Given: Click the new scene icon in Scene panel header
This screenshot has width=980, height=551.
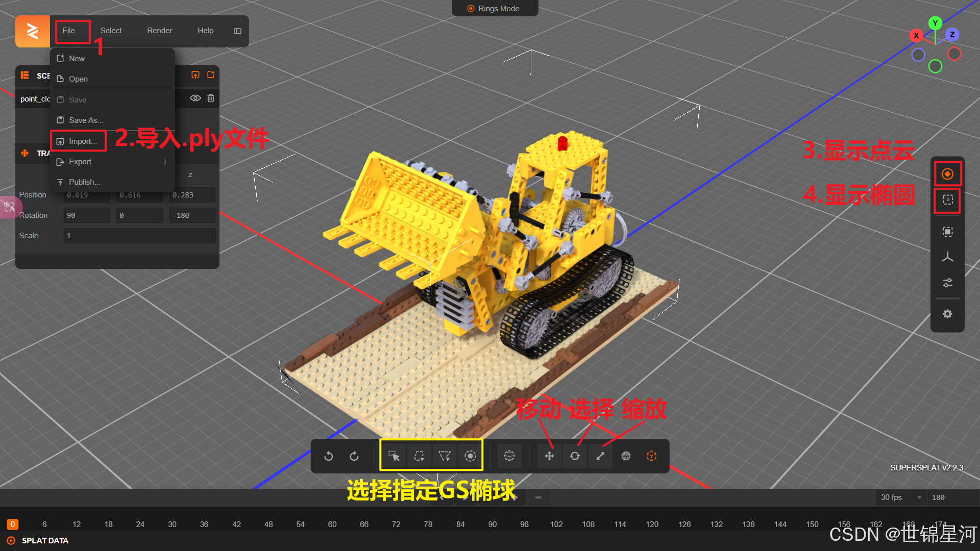Looking at the screenshot, I should [x=211, y=75].
